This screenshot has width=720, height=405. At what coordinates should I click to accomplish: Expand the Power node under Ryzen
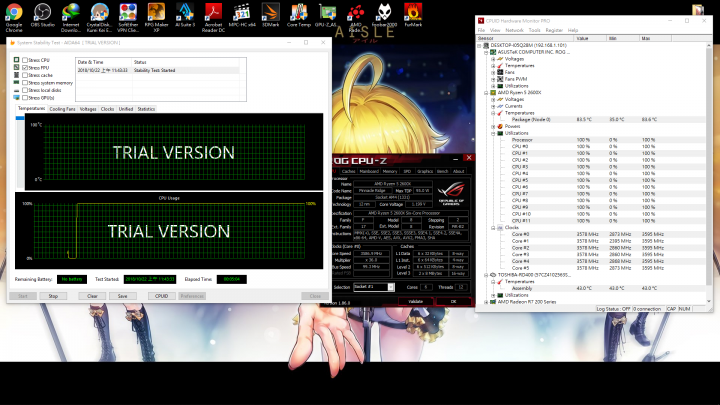493,126
